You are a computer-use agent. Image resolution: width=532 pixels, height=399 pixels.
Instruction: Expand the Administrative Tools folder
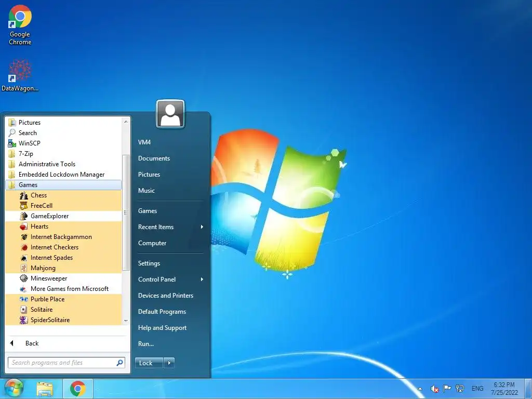63,164
